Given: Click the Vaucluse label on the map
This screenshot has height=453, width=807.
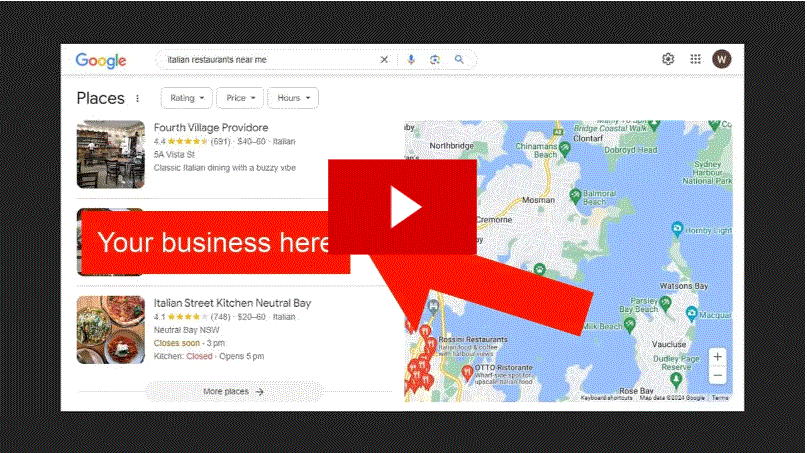Looking at the screenshot, I should pos(669,344).
